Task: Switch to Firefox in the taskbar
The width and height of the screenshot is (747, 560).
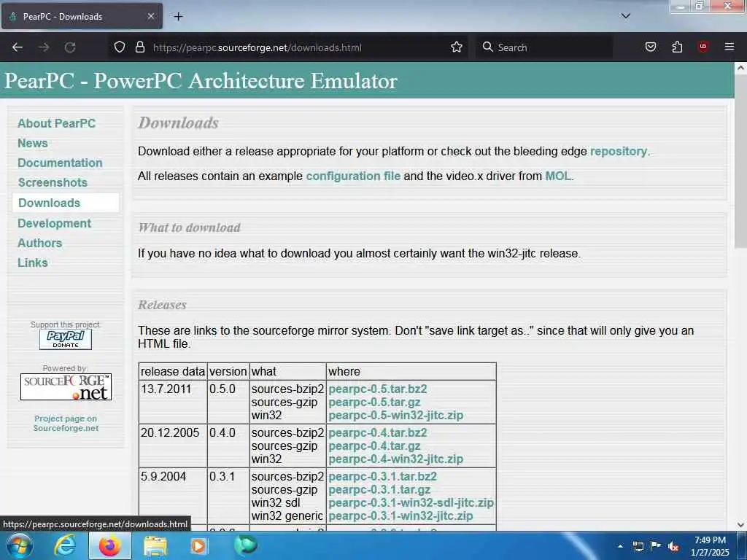Action: coord(110,545)
